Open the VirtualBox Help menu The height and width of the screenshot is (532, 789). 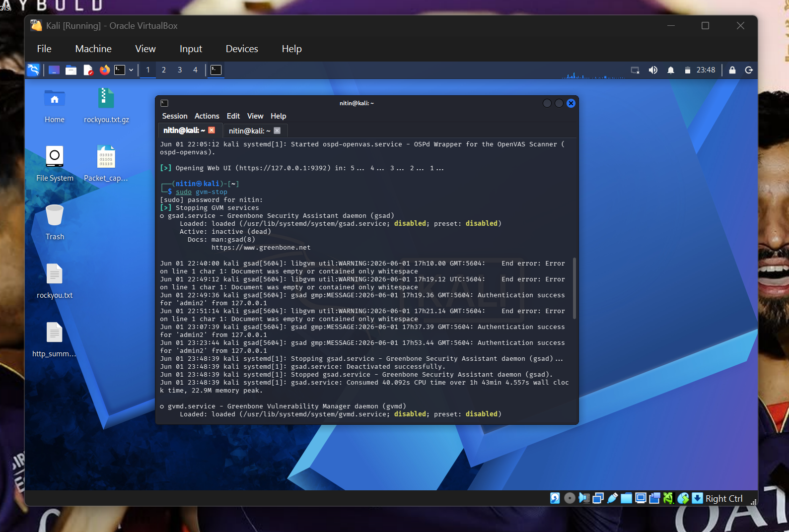[x=292, y=49]
